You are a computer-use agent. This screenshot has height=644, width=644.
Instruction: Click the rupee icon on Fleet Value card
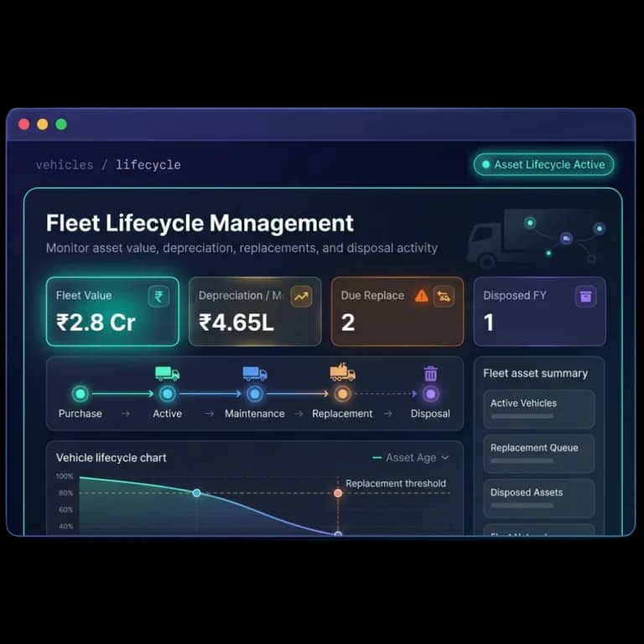pyautogui.click(x=158, y=296)
